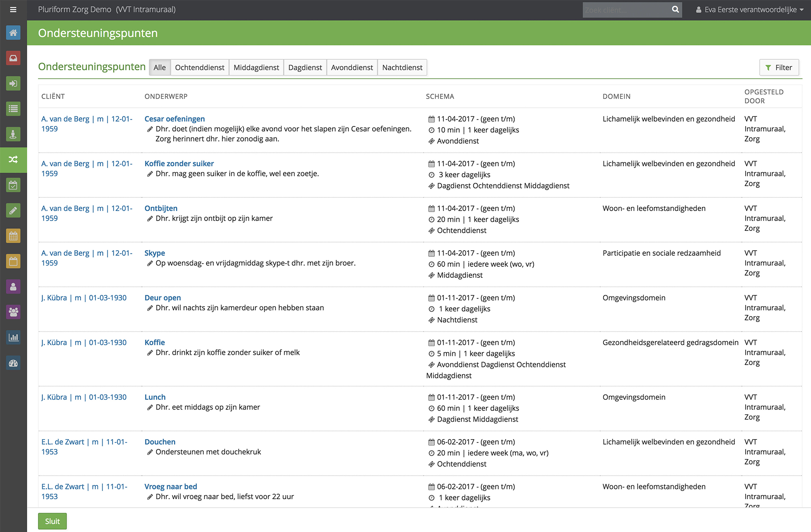Open the Skype support point link
The image size is (811, 532).
[x=154, y=253]
